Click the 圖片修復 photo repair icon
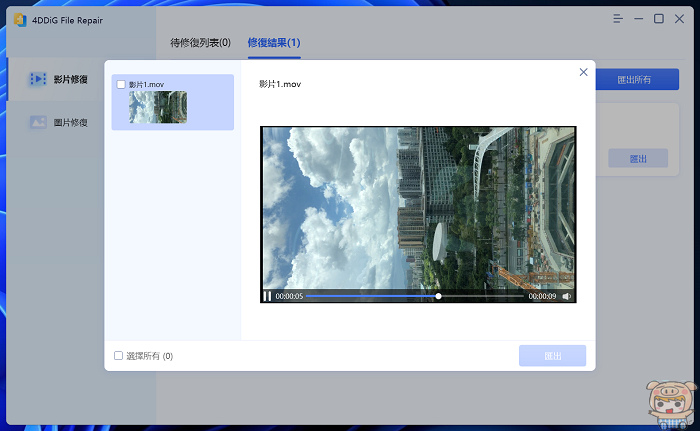The height and width of the screenshot is (431, 700). (39, 123)
